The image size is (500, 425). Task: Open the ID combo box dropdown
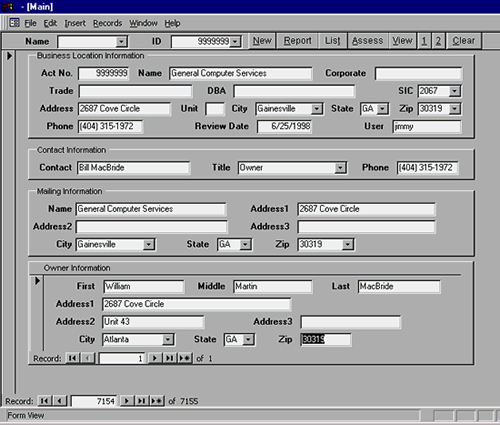(235, 42)
